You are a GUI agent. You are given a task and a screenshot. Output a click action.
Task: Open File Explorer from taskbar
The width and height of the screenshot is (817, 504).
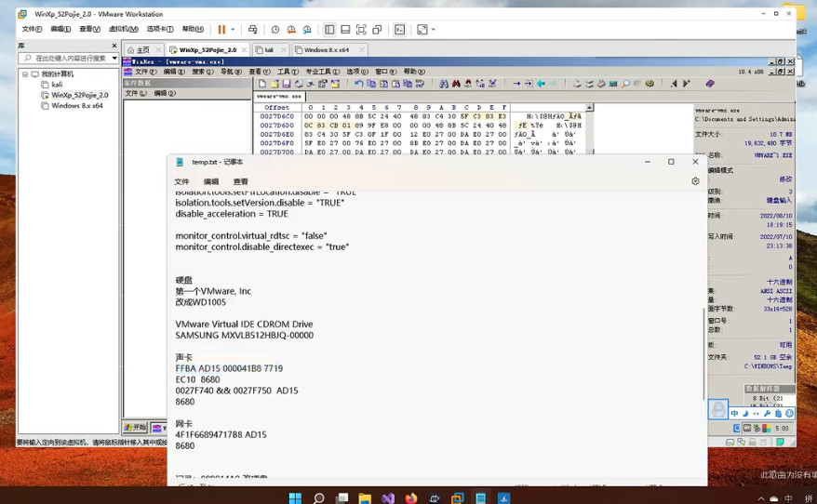coord(365,497)
